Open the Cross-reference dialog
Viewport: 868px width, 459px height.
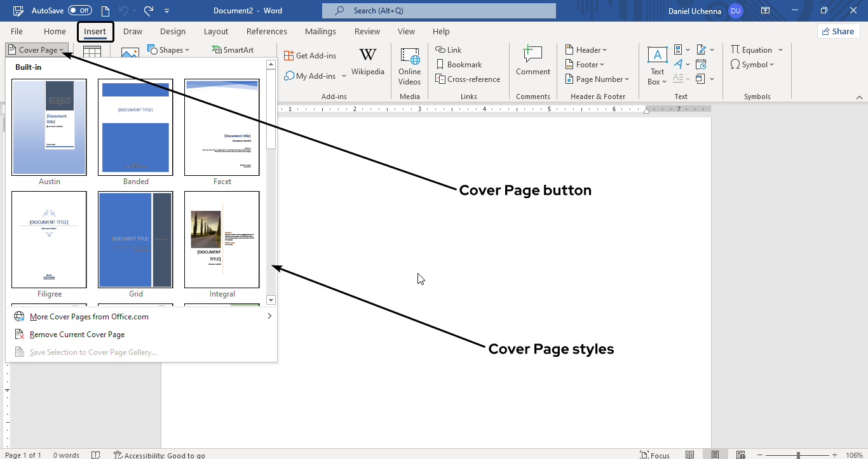tap(468, 79)
